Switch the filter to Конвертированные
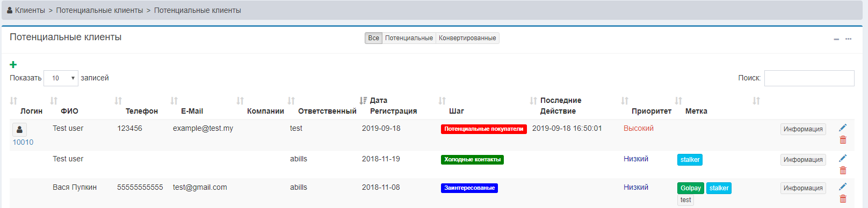Viewport: 868px width, 208px height. [467, 38]
